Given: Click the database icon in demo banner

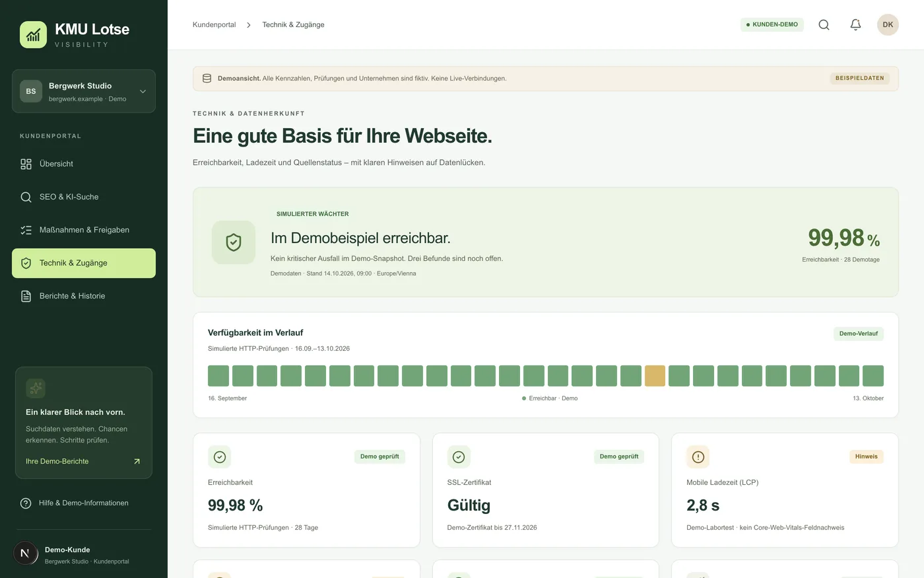Looking at the screenshot, I should [207, 78].
